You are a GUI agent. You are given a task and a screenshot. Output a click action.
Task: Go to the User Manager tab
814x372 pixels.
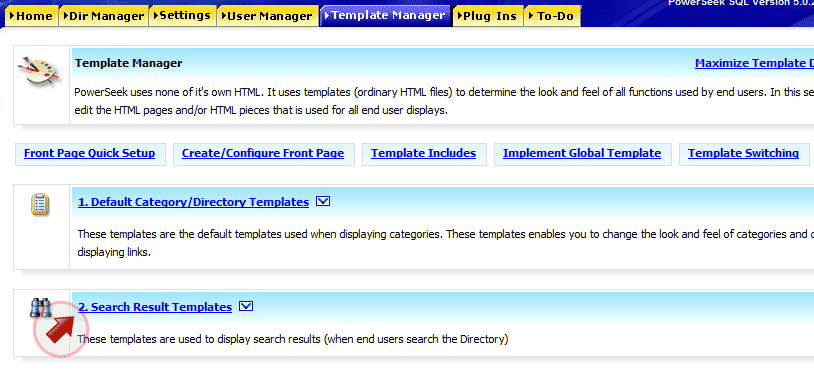[268, 16]
